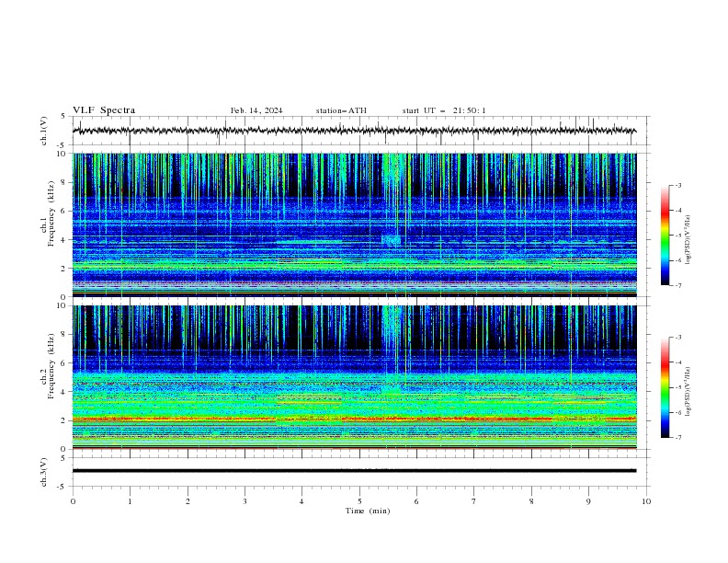
Task: Click bottom time axis tick label "5"
Action: point(359,501)
